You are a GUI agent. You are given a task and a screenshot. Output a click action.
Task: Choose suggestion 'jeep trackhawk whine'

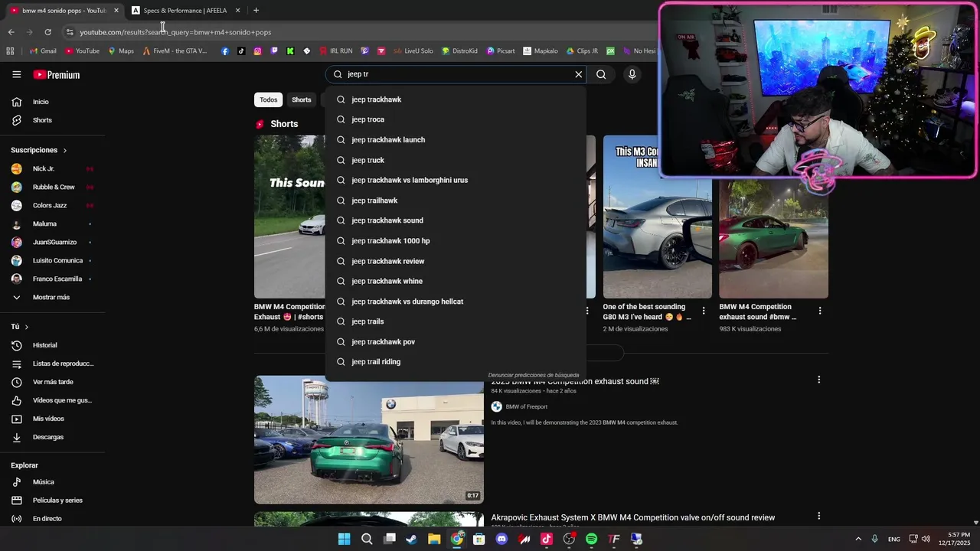(456, 281)
